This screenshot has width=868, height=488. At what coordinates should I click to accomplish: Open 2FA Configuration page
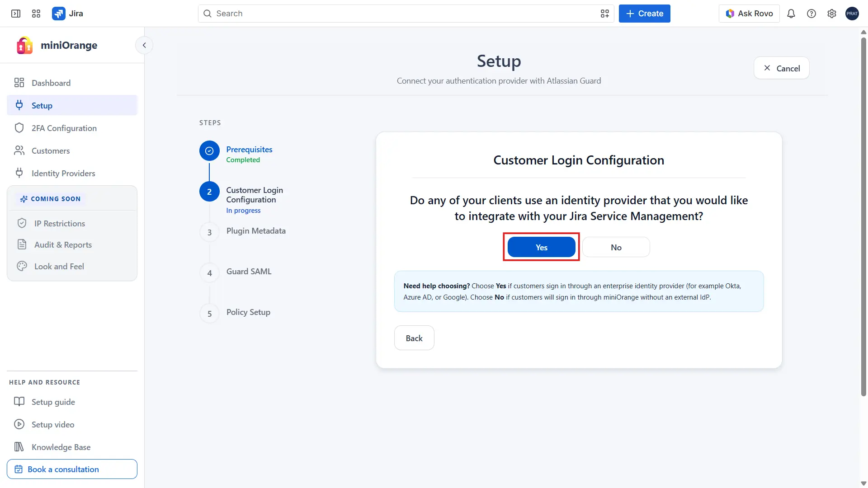tap(72, 128)
